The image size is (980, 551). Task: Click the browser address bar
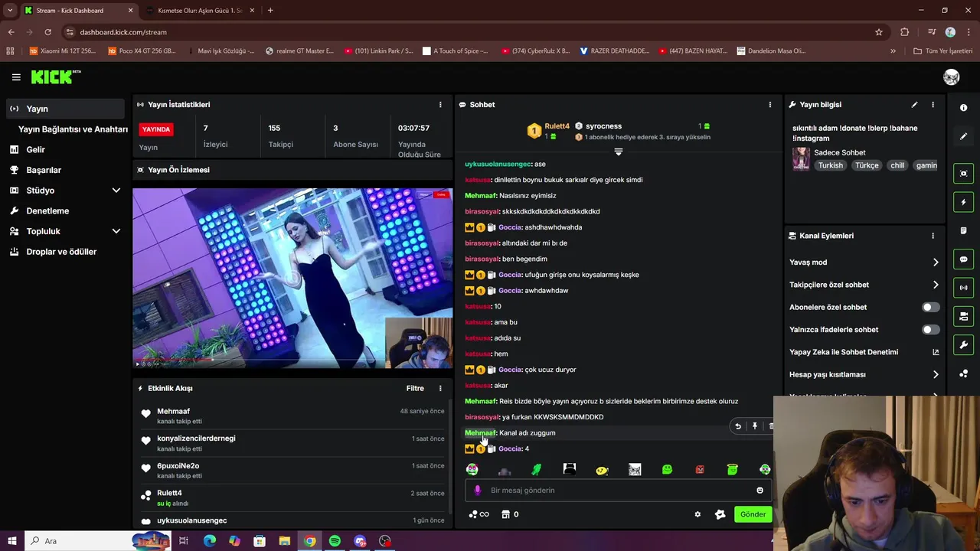click(x=467, y=32)
